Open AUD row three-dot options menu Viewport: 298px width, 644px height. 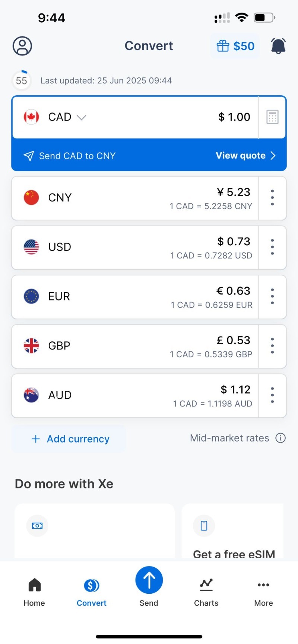click(272, 395)
